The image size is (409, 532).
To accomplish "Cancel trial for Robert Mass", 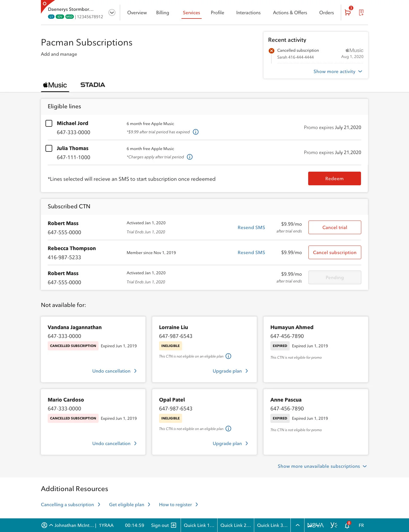I will pos(335,227).
